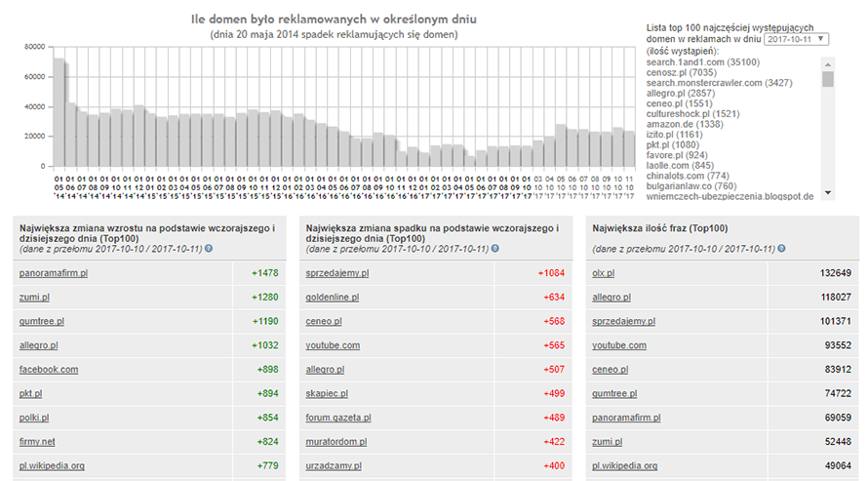Open skapiec.pl link
Screen dimensions: 868x481
pyautogui.click(x=327, y=393)
